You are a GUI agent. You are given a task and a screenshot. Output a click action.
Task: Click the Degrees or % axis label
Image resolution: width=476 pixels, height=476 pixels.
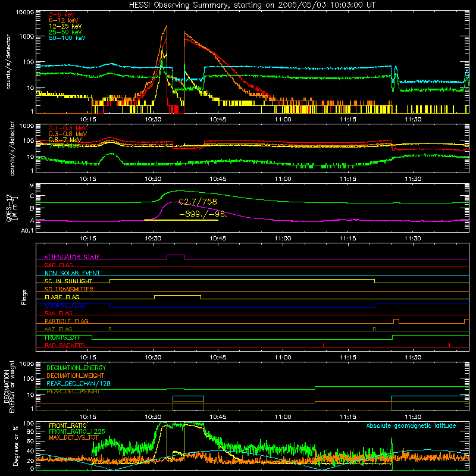[x=15, y=446]
